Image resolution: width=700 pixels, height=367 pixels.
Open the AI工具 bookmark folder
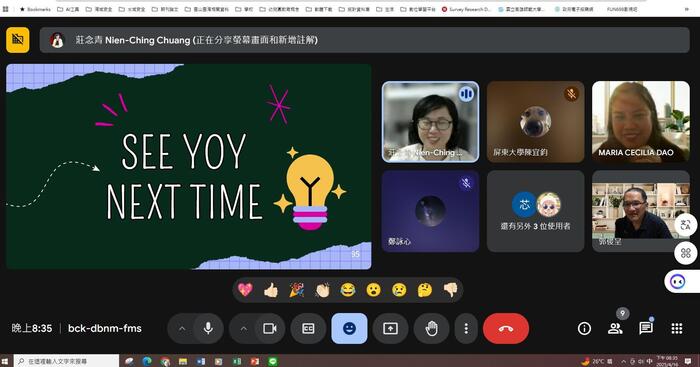tap(68, 9)
